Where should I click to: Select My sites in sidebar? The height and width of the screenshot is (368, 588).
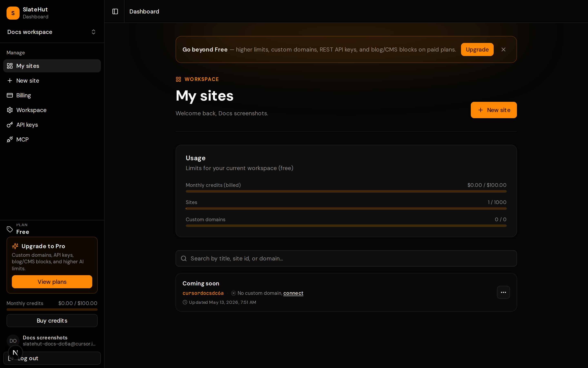point(52,66)
